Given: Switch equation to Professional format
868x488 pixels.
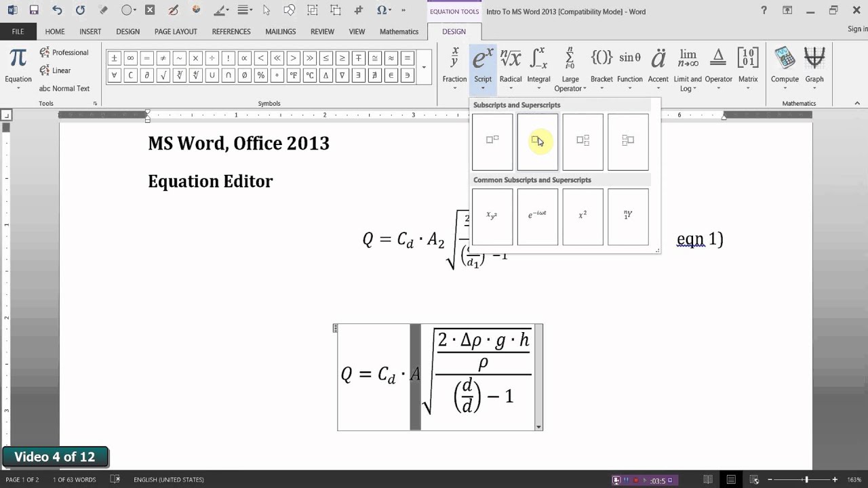Looking at the screenshot, I should [x=64, y=52].
